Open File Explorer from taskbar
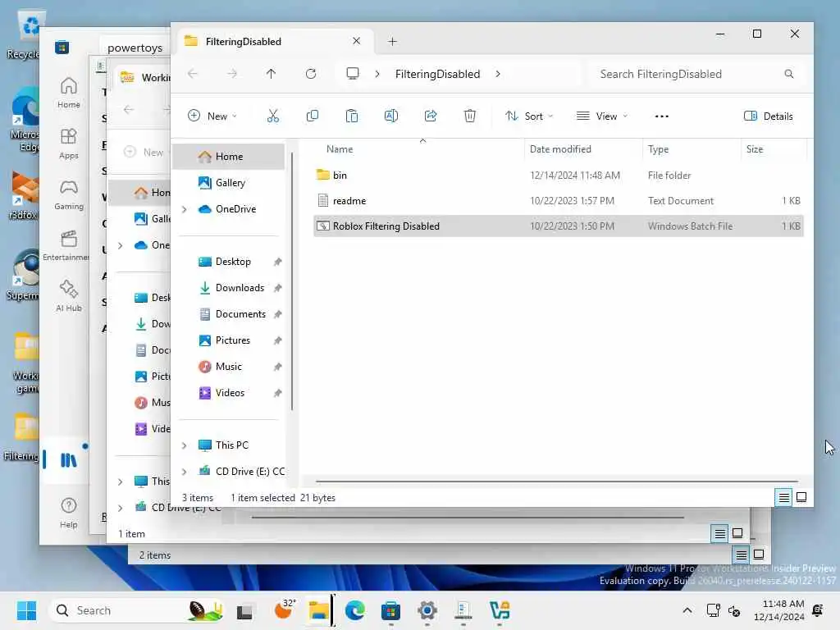Image resolution: width=840 pixels, height=630 pixels. 319,610
